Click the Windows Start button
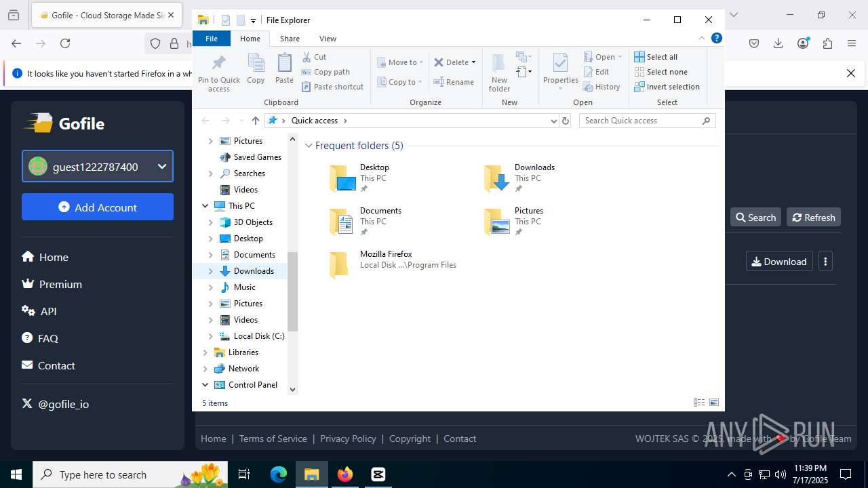Viewport: 868px width, 488px height. (x=16, y=474)
